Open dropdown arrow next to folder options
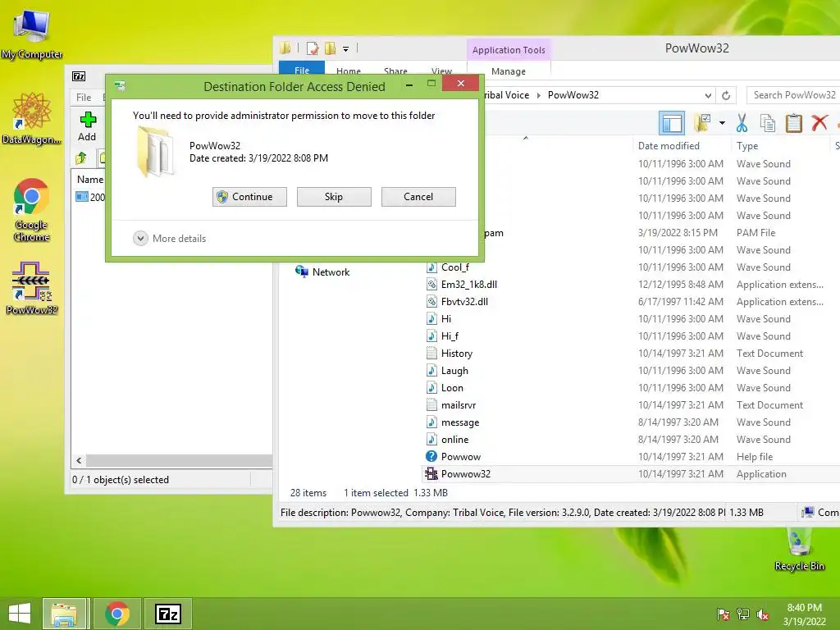Screen dimensions: 840x630 [722, 123]
